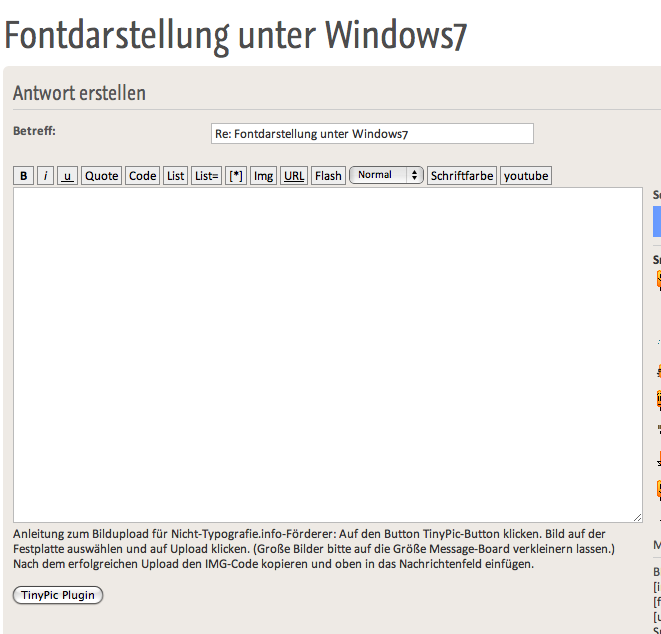Click the List= ordered list button
Screen dimensions: 661x634
207,175
